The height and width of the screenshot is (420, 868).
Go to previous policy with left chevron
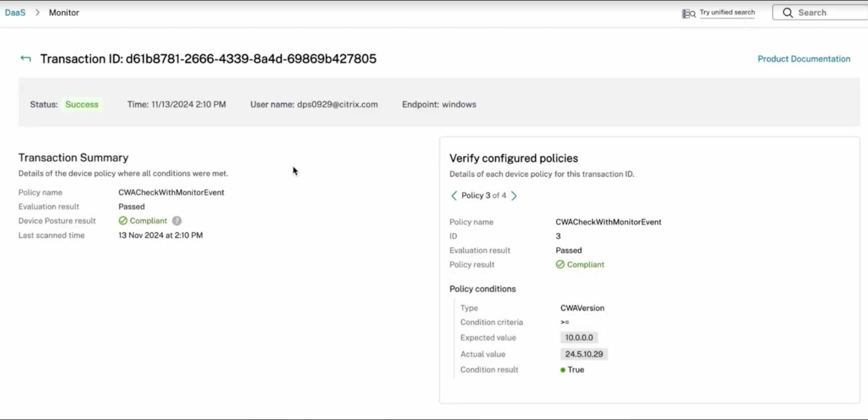coord(454,196)
